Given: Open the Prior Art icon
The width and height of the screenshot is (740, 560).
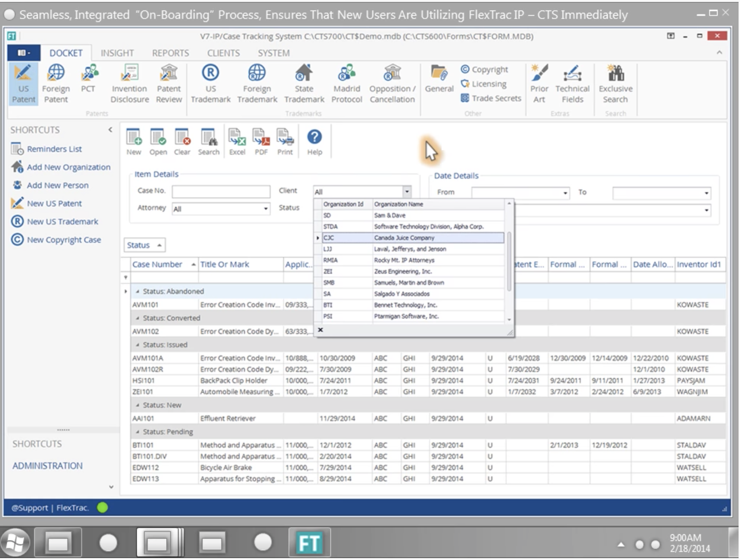Looking at the screenshot, I should (539, 83).
